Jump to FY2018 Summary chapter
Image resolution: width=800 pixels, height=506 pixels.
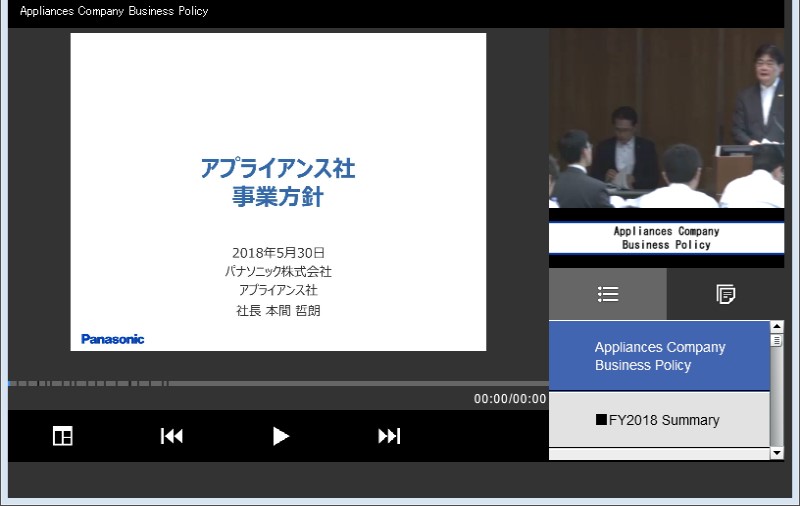tap(659, 420)
